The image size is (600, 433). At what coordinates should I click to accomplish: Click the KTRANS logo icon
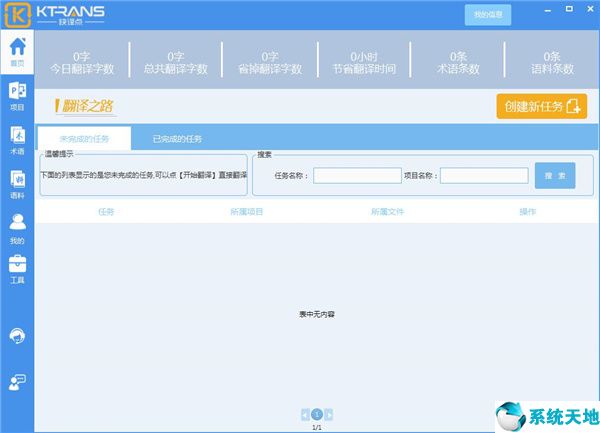(17, 14)
